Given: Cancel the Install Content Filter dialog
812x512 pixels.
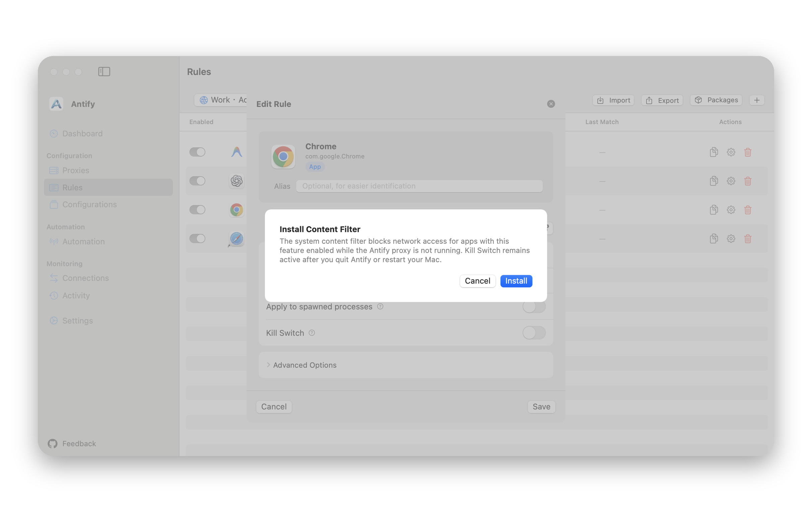Looking at the screenshot, I should click(477, 281).
